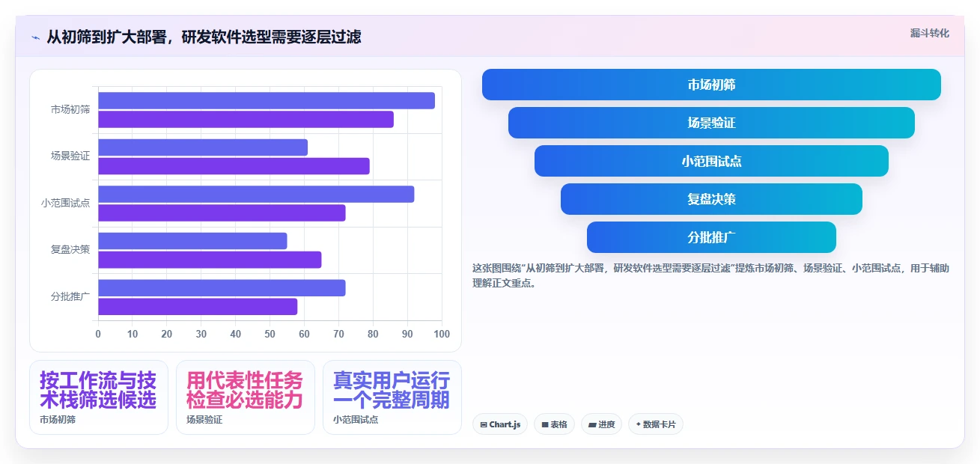Select the 分批推广 funnel stage bar
Viewport: 980px width, 464px height.
(x=711, y=237)
